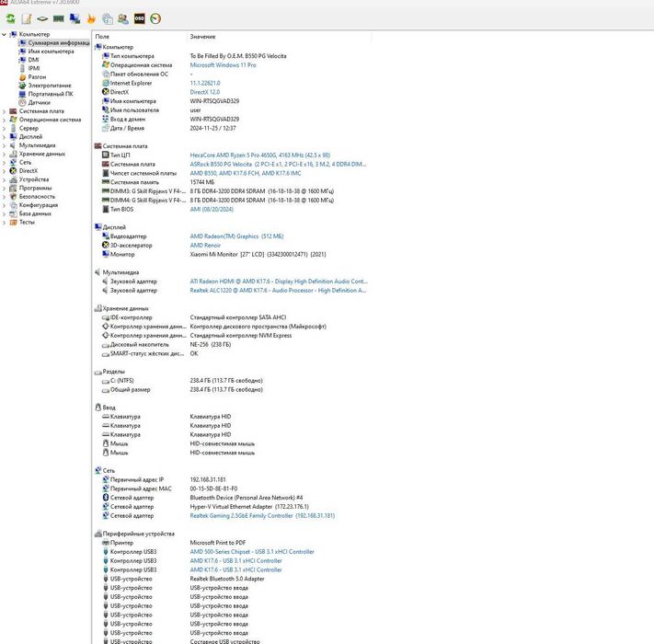The image size is (654, 644).
Task: Click the blue monitors toolbar icon
Action: click(75, 18)
